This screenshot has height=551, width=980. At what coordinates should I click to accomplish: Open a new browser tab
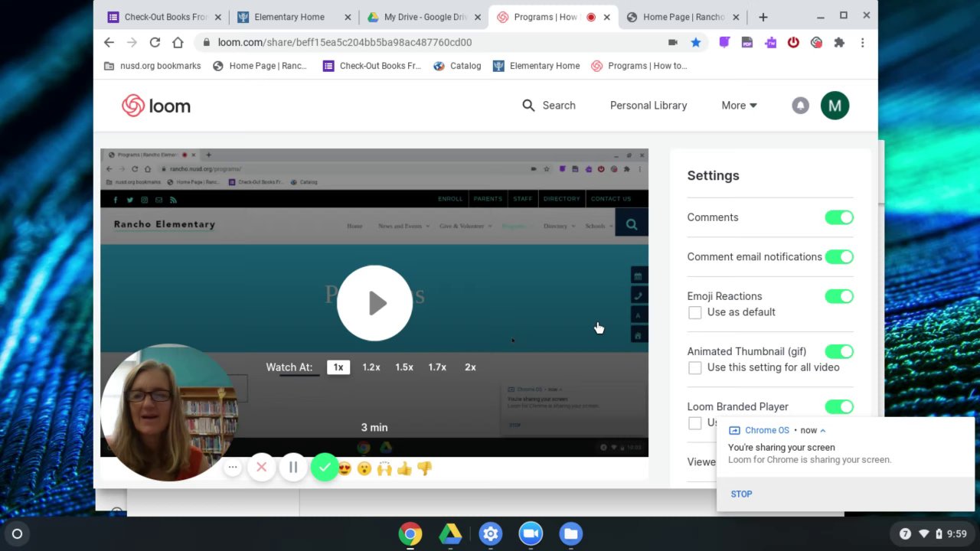pos(763,17)
